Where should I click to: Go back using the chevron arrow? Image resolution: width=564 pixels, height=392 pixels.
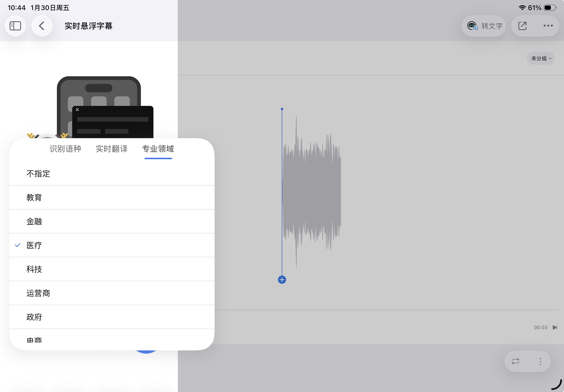click(42, 26)
